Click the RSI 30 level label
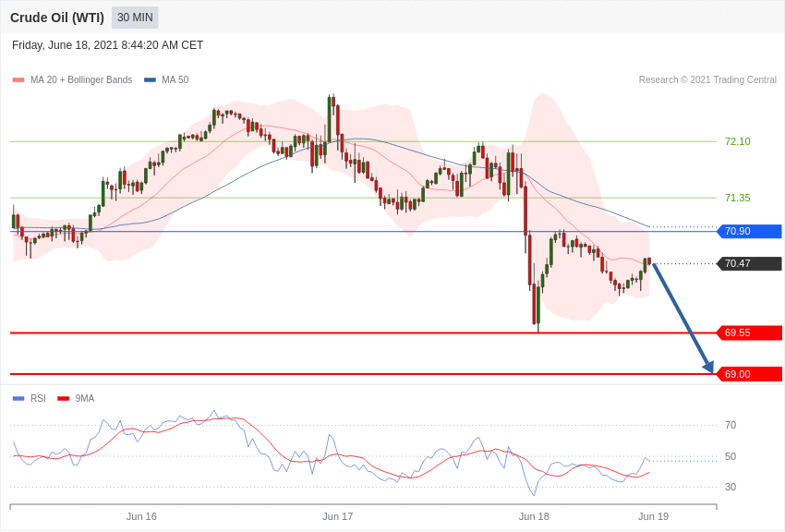 (731, 487)
